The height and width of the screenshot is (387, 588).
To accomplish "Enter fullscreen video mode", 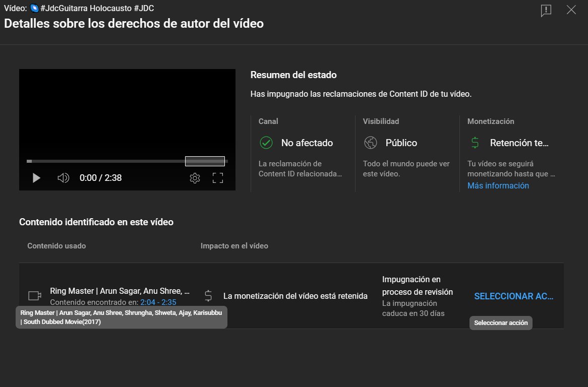I will (217, 178).
